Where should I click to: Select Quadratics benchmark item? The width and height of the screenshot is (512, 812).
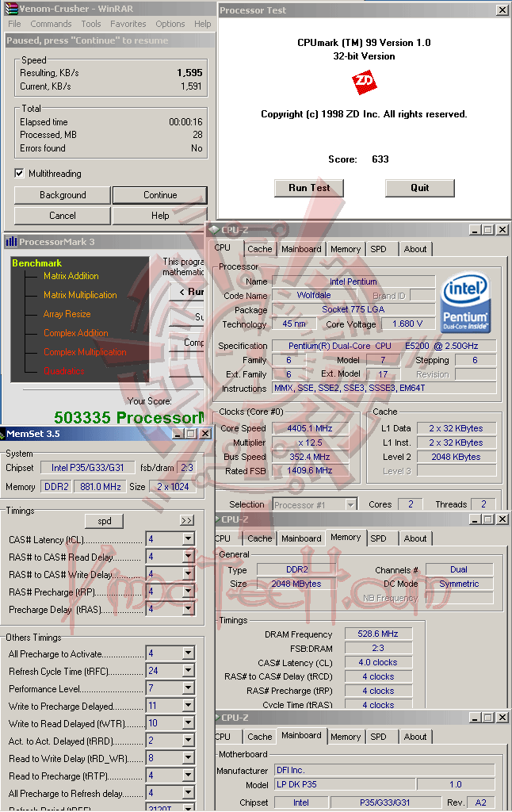(63, 371)
